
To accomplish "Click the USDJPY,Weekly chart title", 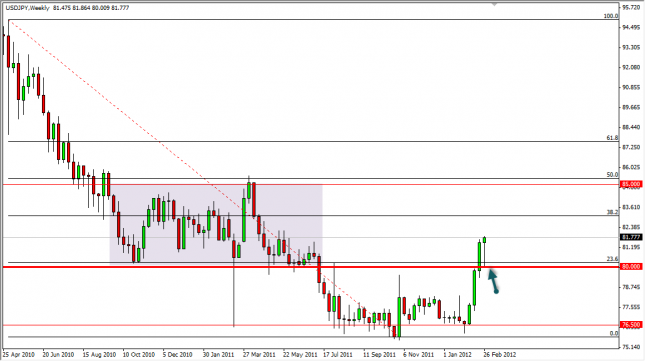I will coord(27,7).
